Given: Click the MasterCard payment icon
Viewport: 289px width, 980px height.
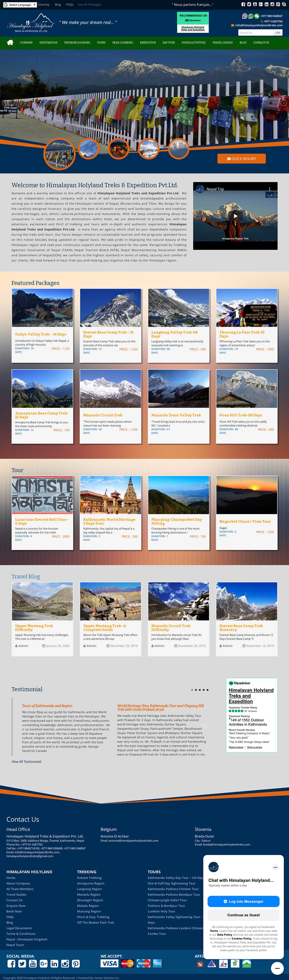Looking at the screenshot, I should click(127, 963).
